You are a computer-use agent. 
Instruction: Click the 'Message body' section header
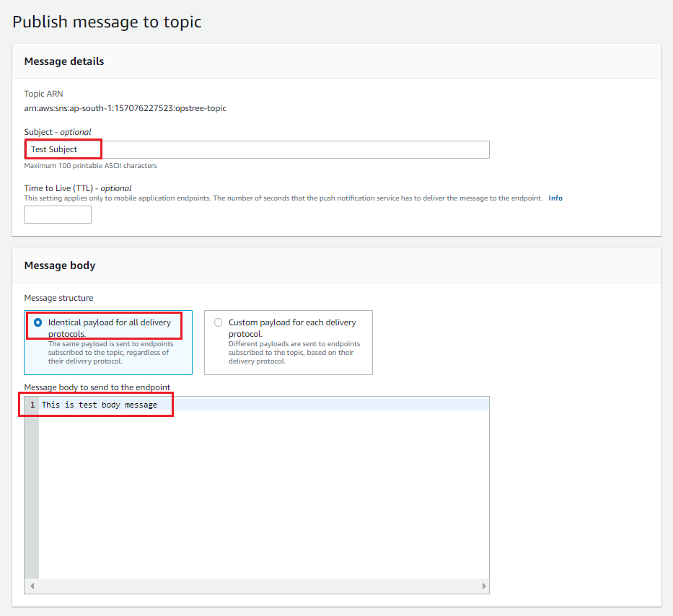(x=60, y=265)
